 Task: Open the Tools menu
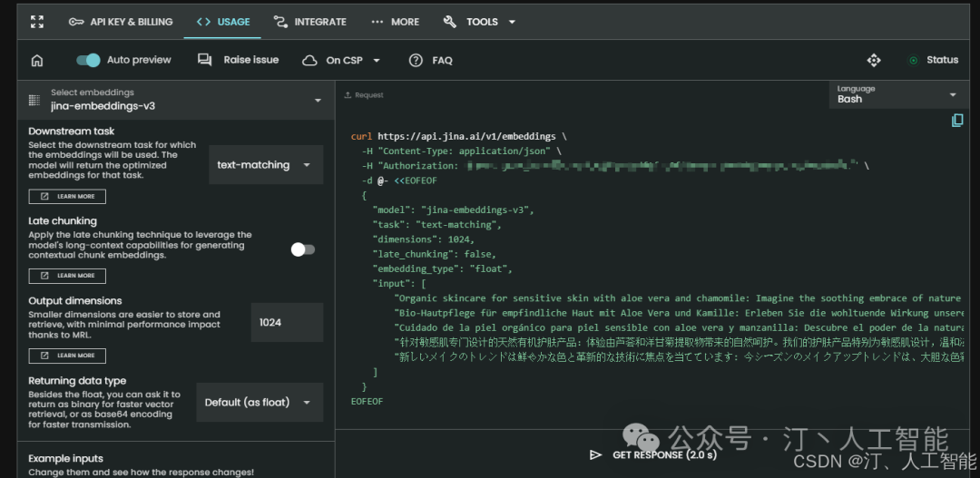point(479,22)
